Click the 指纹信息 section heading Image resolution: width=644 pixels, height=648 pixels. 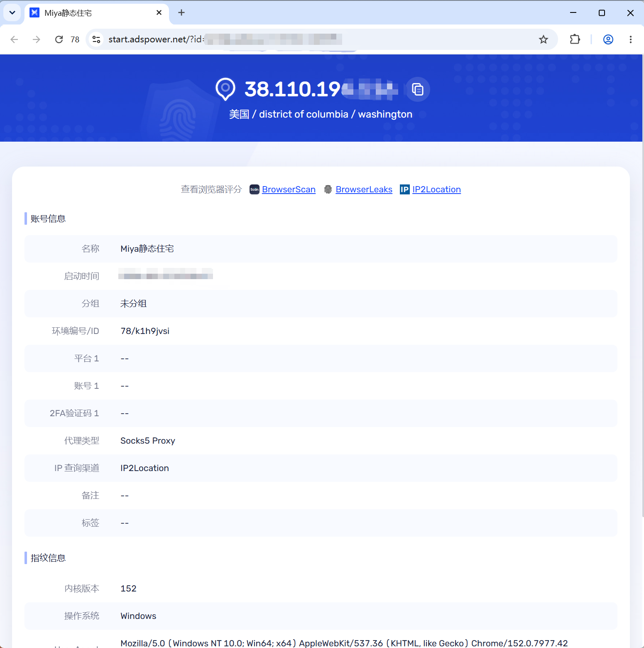click(x=48, y=558)
